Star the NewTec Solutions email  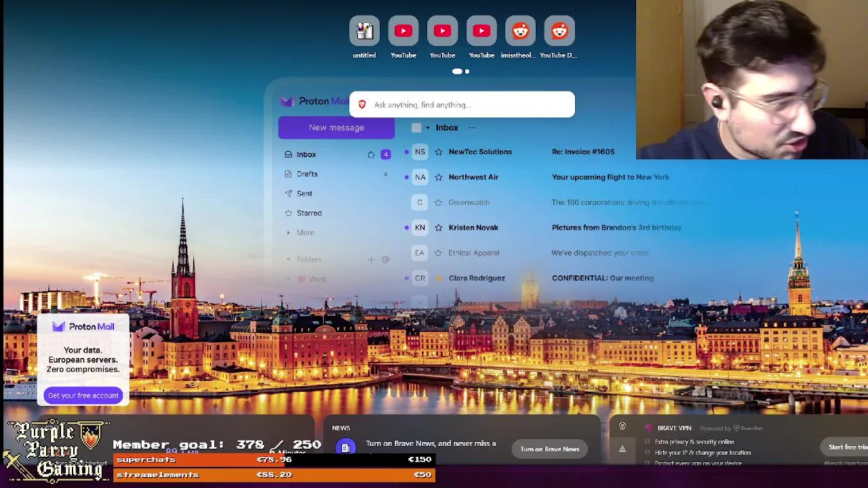point(438,152)
